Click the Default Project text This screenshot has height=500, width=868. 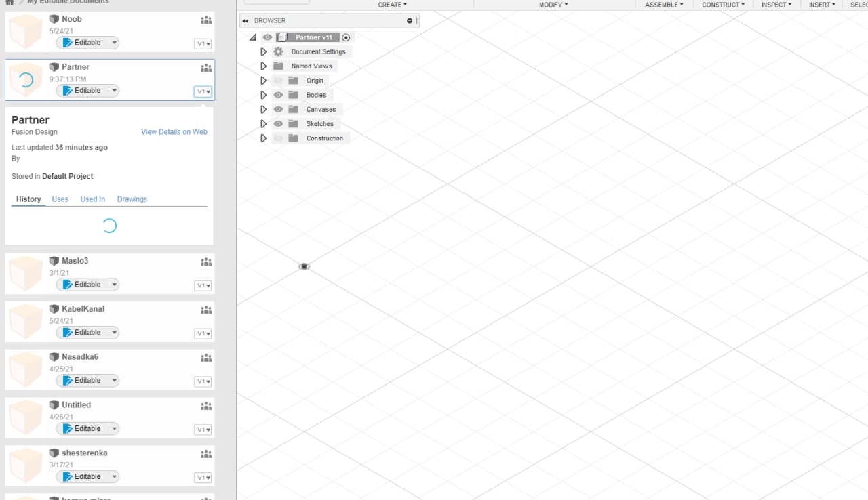tap(68, 176)
